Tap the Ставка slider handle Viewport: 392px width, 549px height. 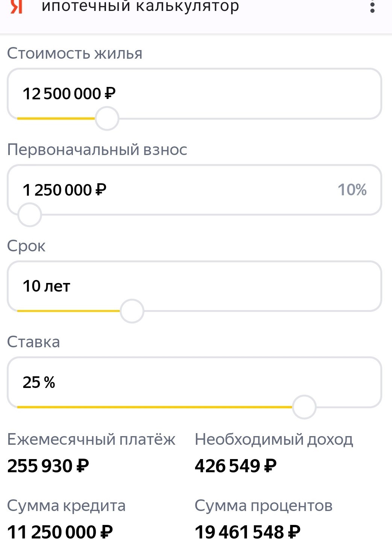coord(304,407)
